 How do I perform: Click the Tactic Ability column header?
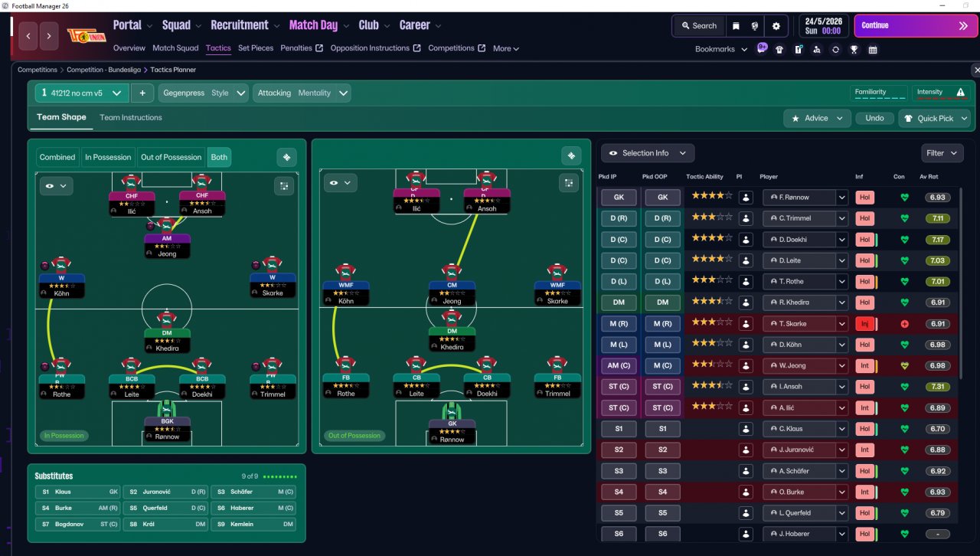coord(704,177)
